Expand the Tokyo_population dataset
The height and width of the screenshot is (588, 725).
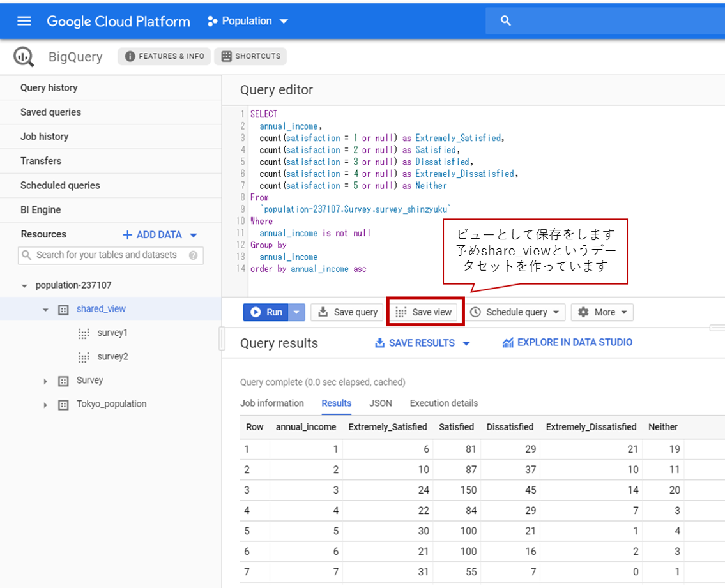pos(45,405)
